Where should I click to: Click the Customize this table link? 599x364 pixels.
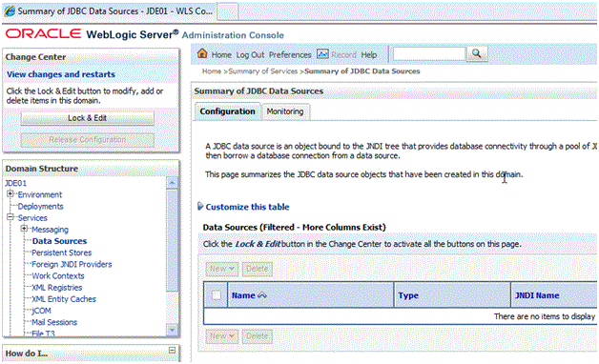click(x=248, y=207)
